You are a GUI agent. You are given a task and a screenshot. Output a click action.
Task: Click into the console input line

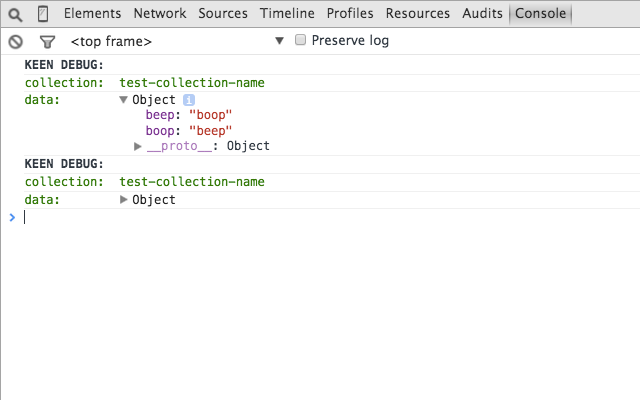coord(331,218)
